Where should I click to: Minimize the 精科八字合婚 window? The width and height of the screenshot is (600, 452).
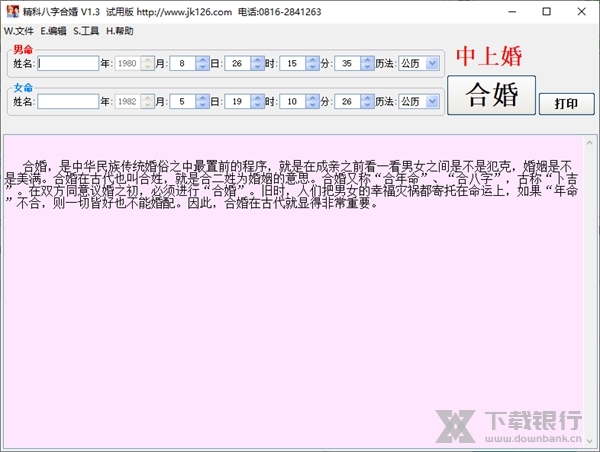[512, 11]
